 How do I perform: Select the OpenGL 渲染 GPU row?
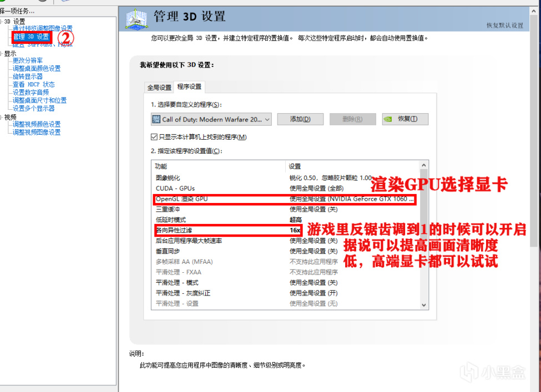tap(286, 199)
